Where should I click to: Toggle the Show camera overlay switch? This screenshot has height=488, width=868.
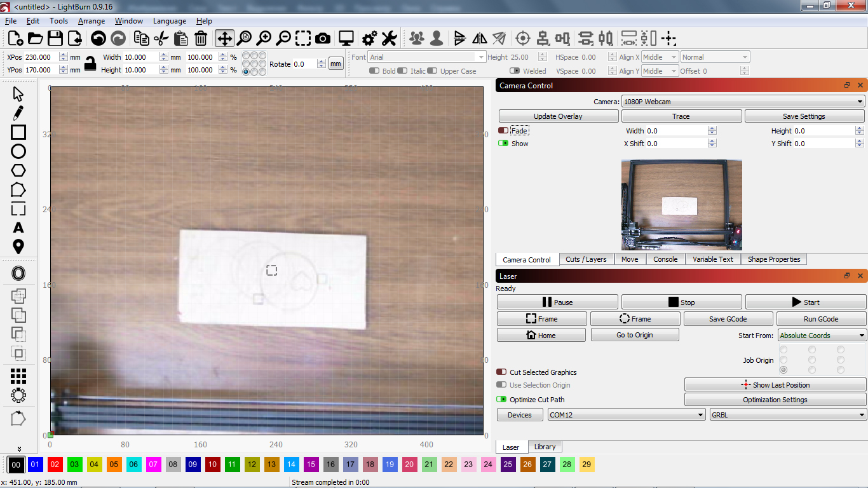[503, 144]
